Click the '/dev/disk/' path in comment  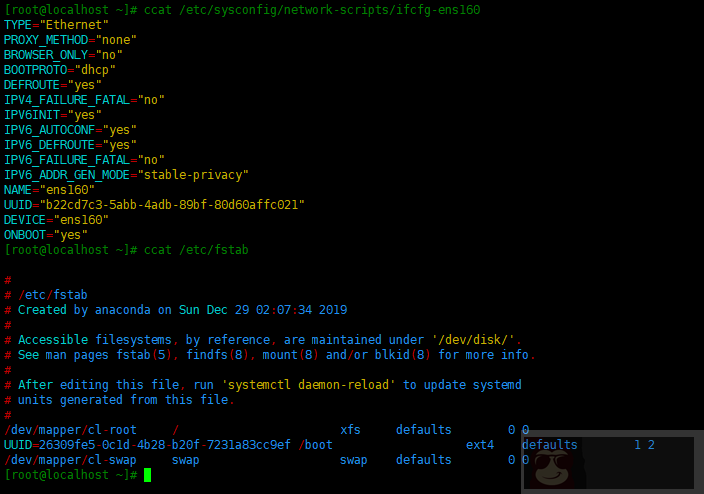click(476, 340)
